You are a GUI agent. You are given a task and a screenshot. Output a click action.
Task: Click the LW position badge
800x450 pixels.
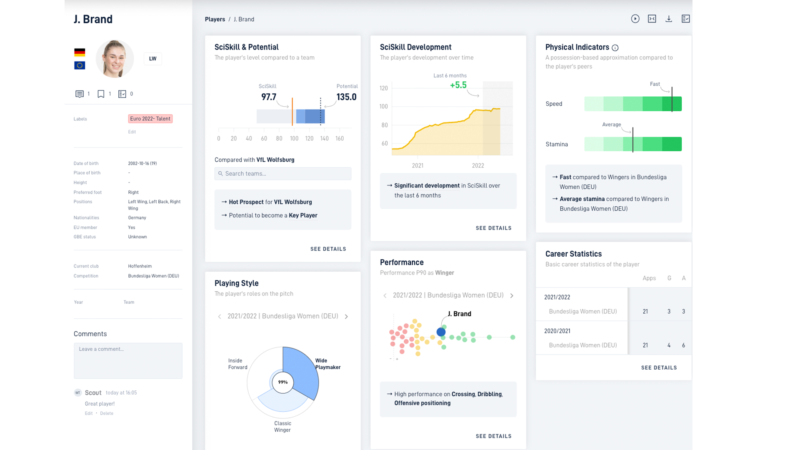click(x=153, y=59)
